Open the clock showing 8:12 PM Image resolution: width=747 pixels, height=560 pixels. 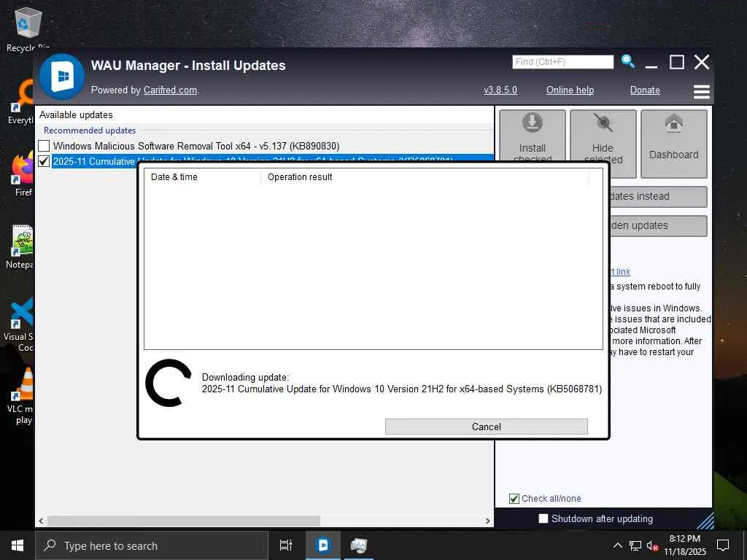click(x=684, y=545)
